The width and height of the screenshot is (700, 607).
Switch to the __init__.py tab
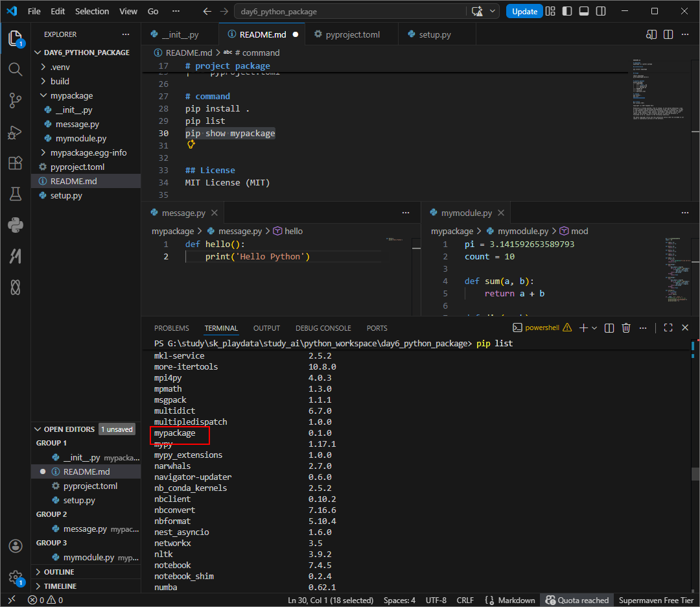(180, 34)
